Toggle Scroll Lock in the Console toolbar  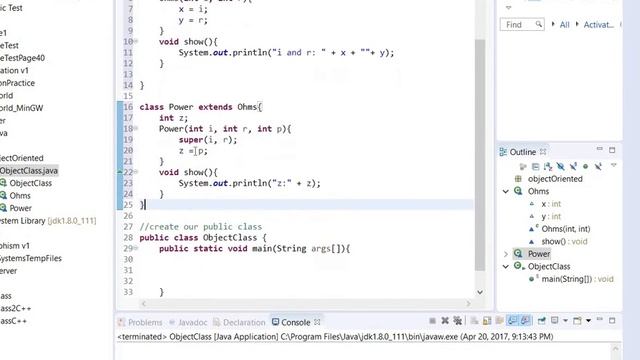point(487,321)
